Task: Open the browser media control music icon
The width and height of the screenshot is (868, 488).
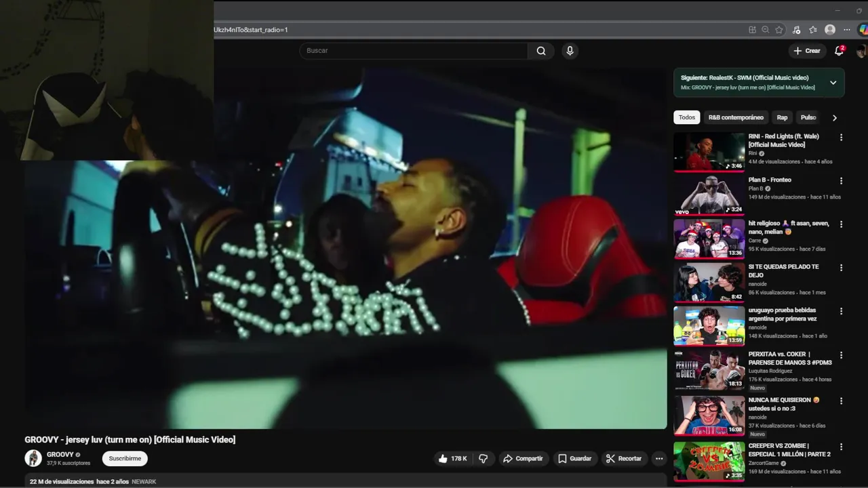Action: pyautogui.click(x=796, y=30)
